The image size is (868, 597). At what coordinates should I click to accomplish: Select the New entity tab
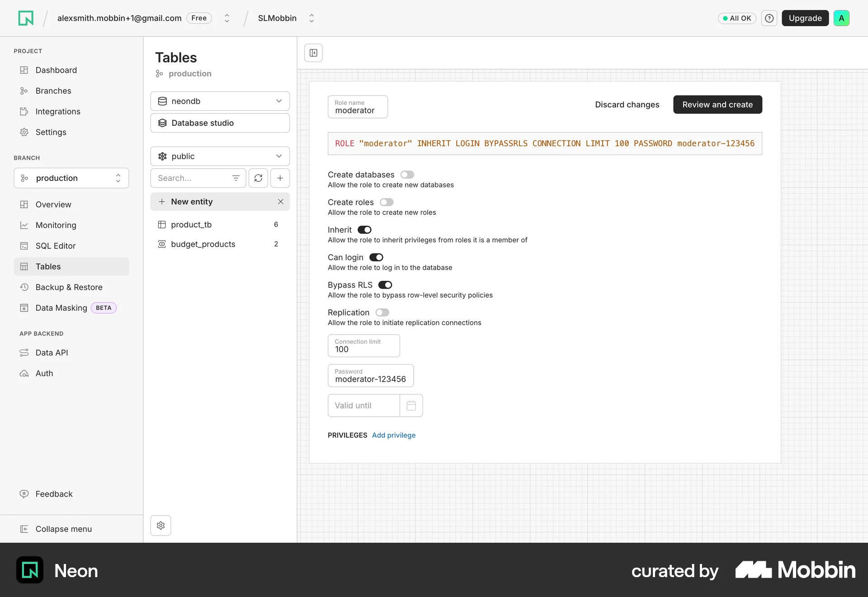[220, 202]
